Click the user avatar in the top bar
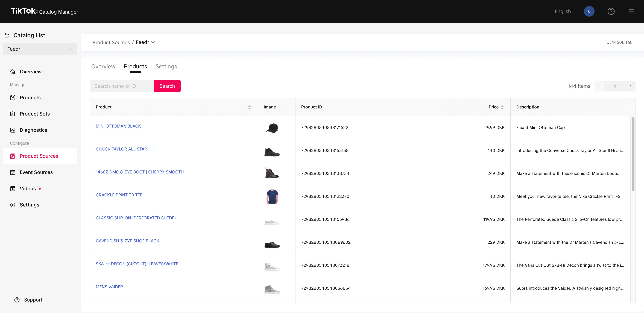644x313 pixels. [x=589, y=11]
